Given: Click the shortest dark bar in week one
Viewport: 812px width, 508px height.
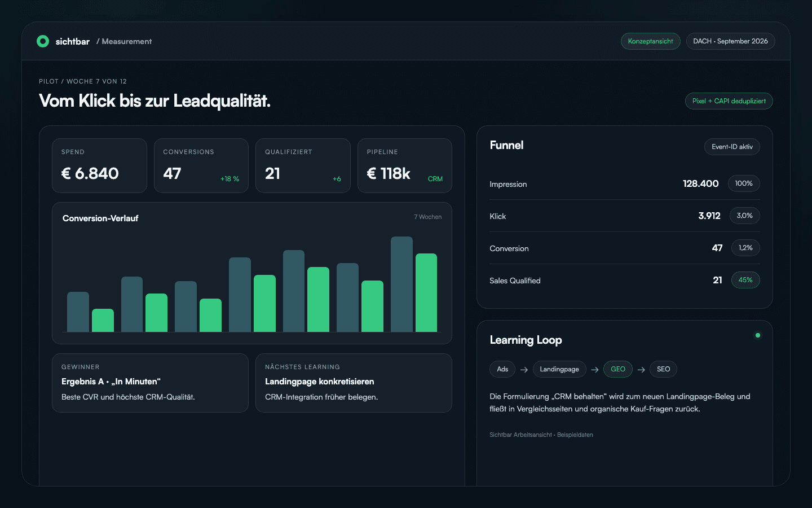Looking at the screenshot, I should [78, 312].
